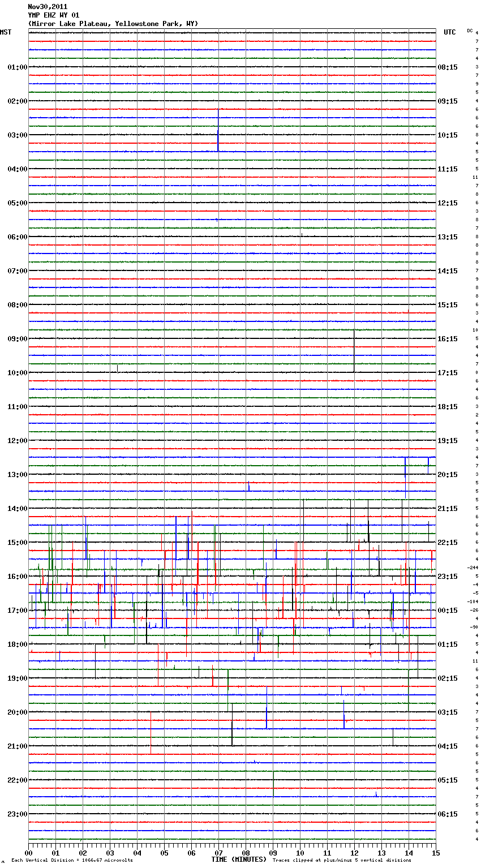Image resolution: width=481 pixels, height=868 pixels.
Task: Click the 10:15 UTC time label
Action: click(448, 135)
